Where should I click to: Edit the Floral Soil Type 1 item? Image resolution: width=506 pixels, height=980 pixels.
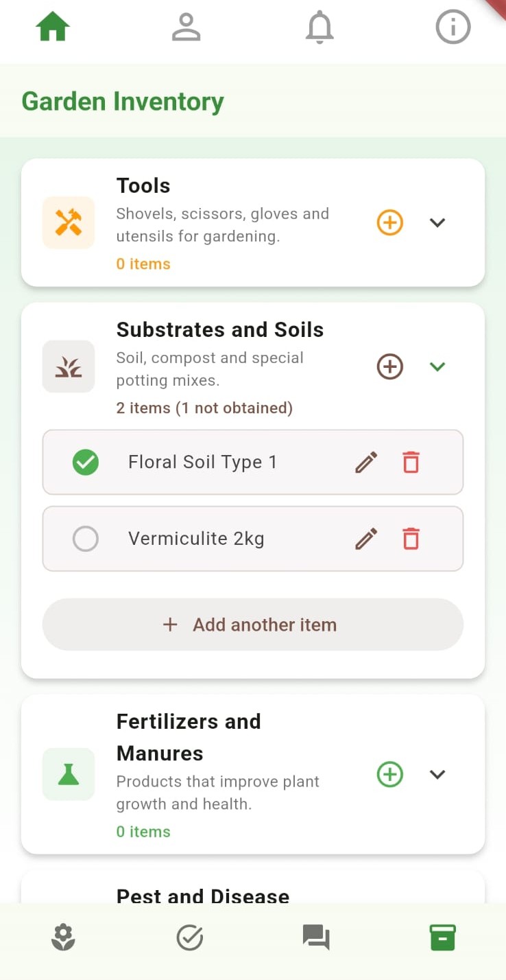point(366,463)
